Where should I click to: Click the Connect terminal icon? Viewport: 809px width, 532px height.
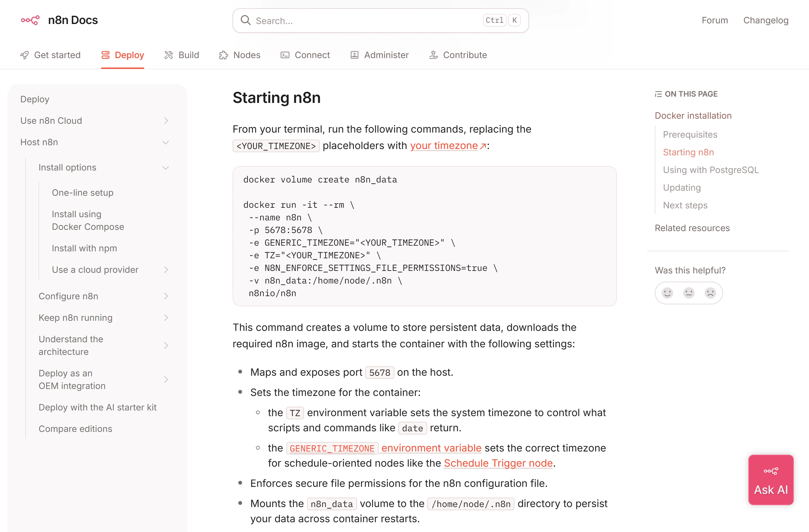click(x=285, y=55)
